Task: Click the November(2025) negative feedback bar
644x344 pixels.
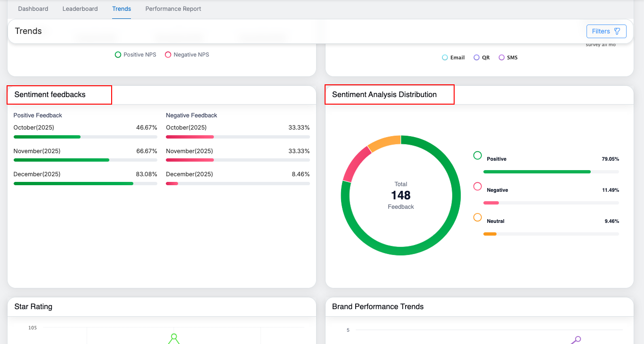Action: pos(190,160)
